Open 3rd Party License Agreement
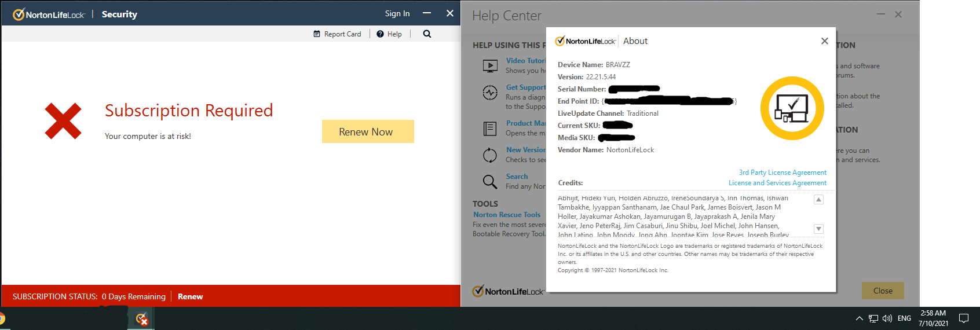980x330 pixels. click(782, 173)
